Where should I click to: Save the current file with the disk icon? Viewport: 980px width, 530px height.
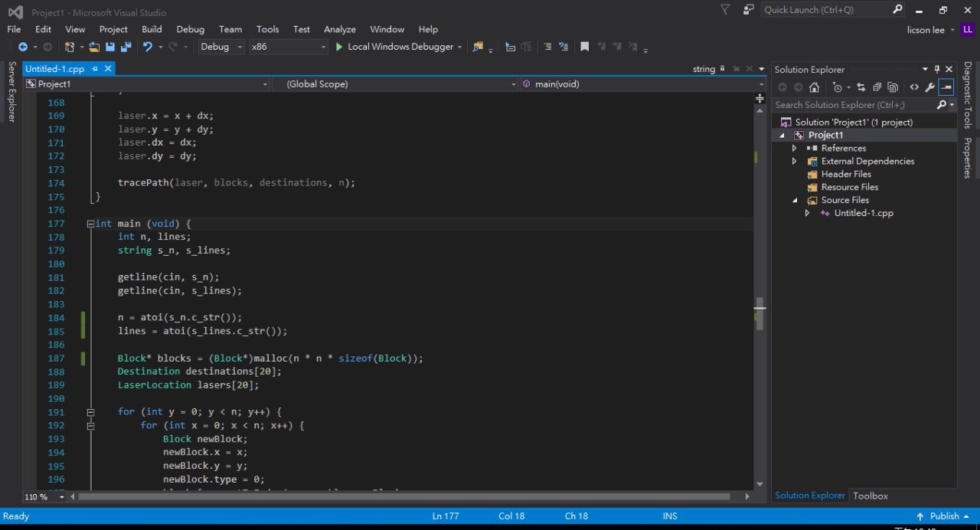(x=109, y=47)
